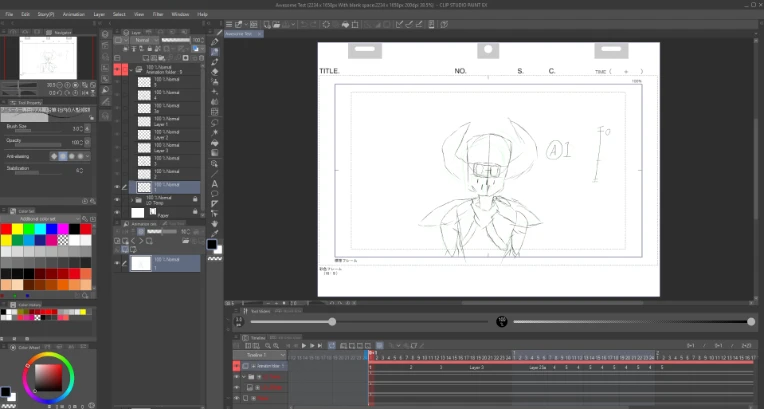Image resolution: width=764 pixels, height=409 pixels.
Task: Select Animation folder track in Timeline
Action: coord(264,366)
